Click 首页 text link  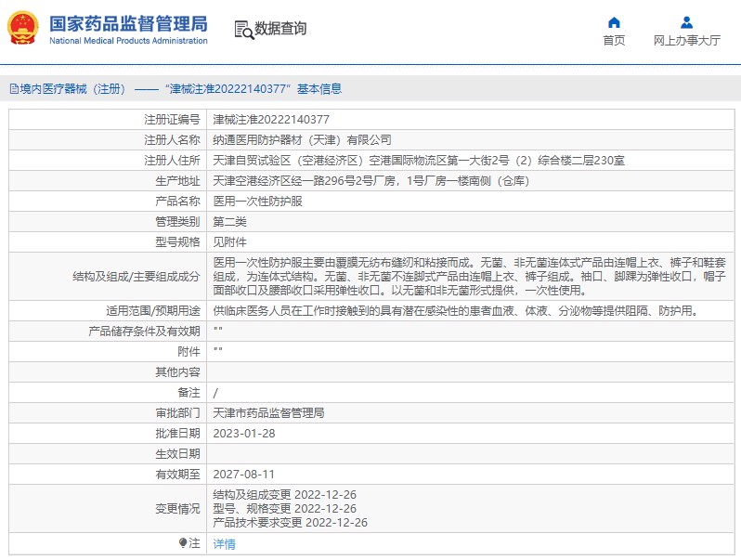pos(614,41)
